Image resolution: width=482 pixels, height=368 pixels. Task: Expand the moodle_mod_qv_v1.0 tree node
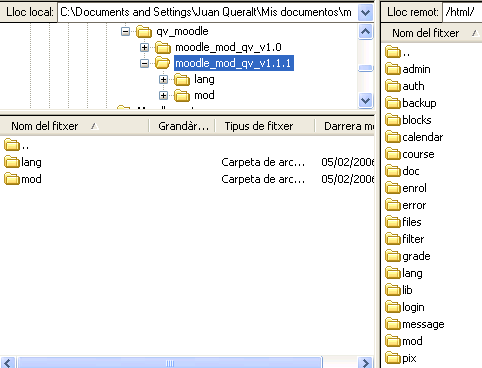[144, 48]
